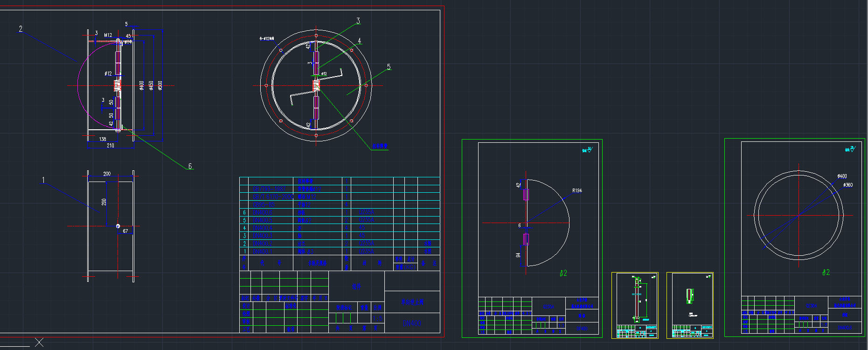868x350 pixels.
Task: Pick the R194 radius dimension text
Action: [x=577, y=190]
